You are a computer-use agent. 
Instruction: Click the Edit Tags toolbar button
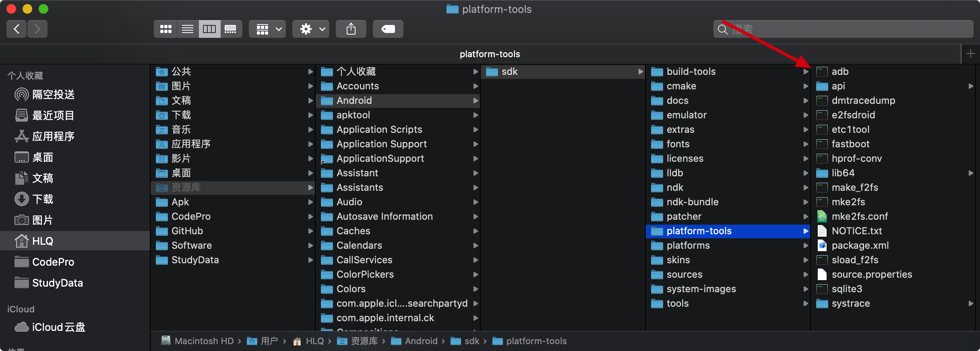point(388,29)
